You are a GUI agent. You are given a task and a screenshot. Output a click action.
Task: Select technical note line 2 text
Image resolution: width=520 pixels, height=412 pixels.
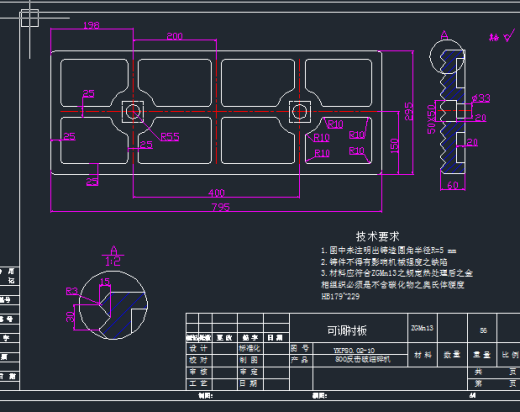(x=384, y=262)
